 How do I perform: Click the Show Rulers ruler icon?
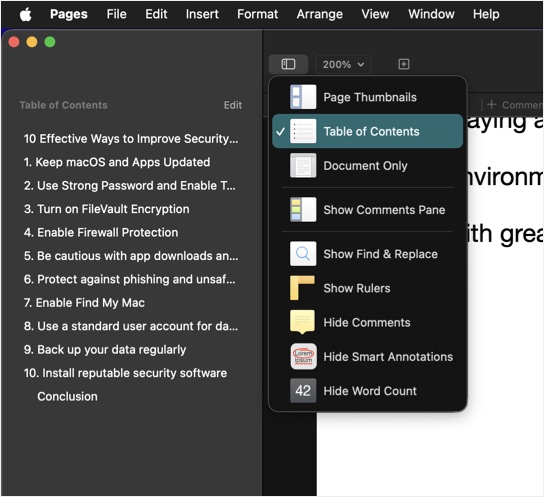(x=303, y=288)
